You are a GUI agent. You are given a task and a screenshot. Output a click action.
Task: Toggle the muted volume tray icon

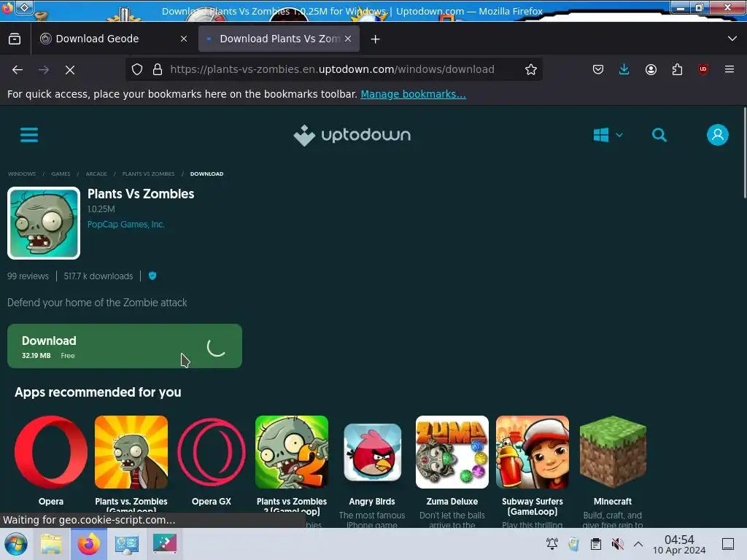tap(617, 544)
